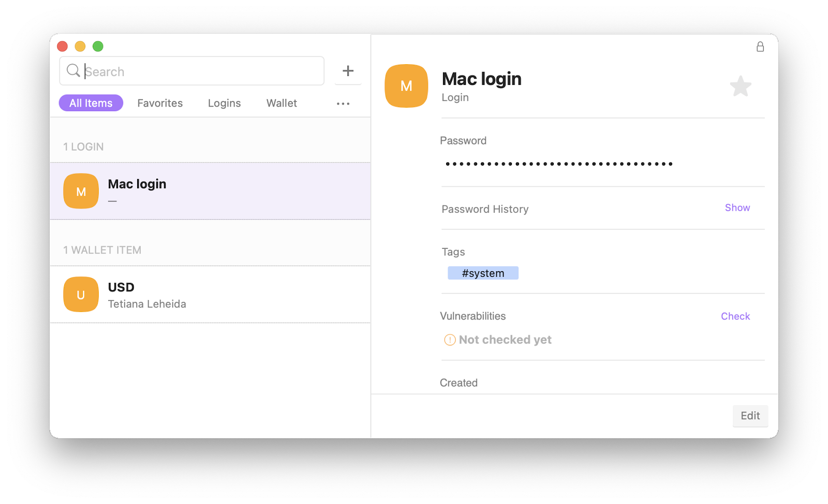Click the lock icon in top-right corner
The width and height of the screenshot is (828, 504).
(760, 47)
